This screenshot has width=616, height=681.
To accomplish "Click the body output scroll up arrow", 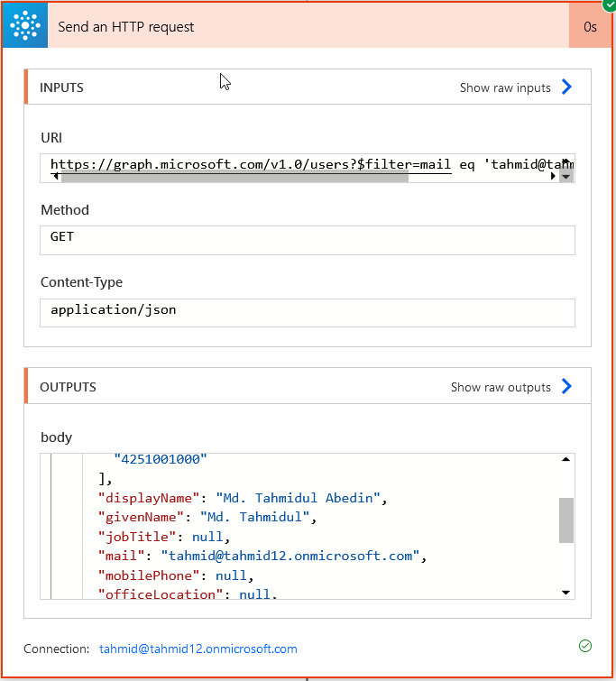I will pyautogui.click(x=565, y=459).
